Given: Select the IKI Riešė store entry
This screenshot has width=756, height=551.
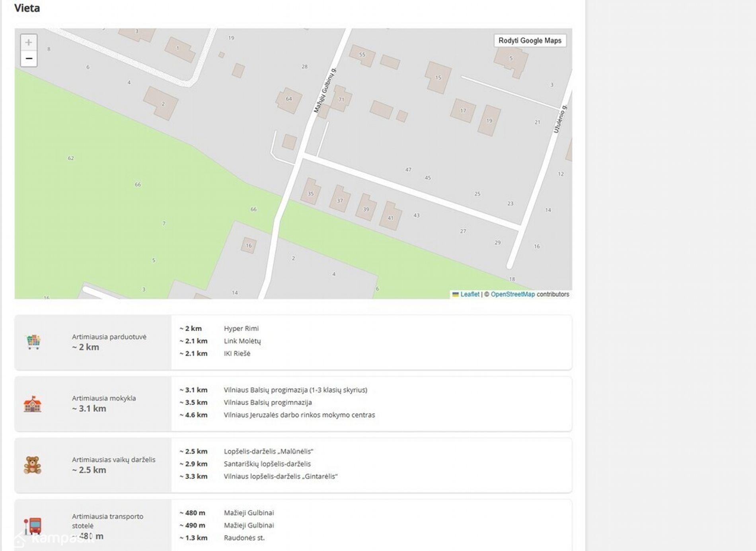Looking at the screenshot, I should point(237,353).
